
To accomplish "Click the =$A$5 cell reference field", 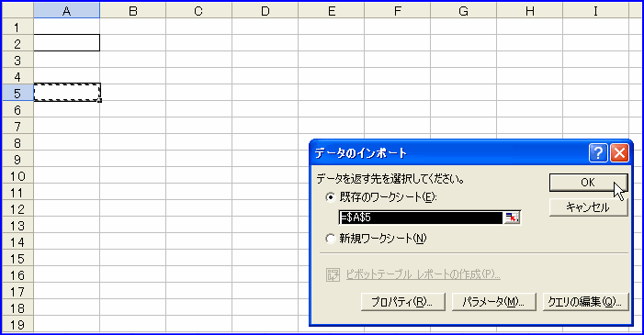I will [x=421, y=218].
